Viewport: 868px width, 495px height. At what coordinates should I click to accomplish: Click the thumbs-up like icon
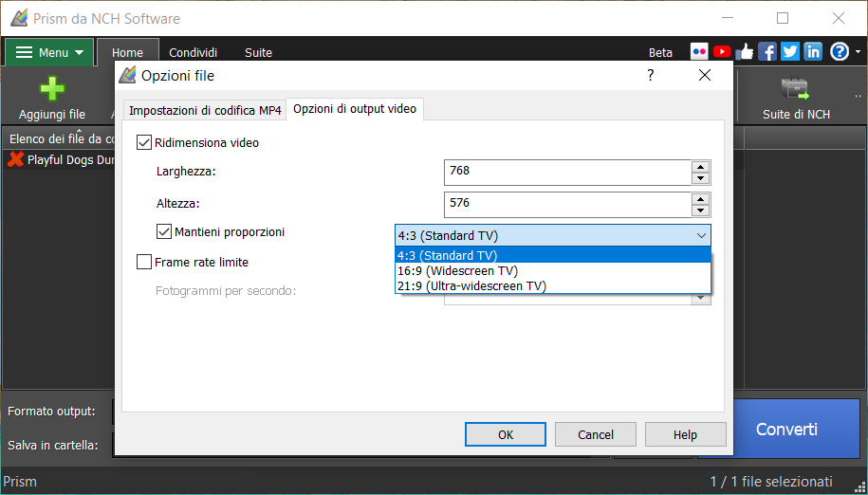click(745, 52)
